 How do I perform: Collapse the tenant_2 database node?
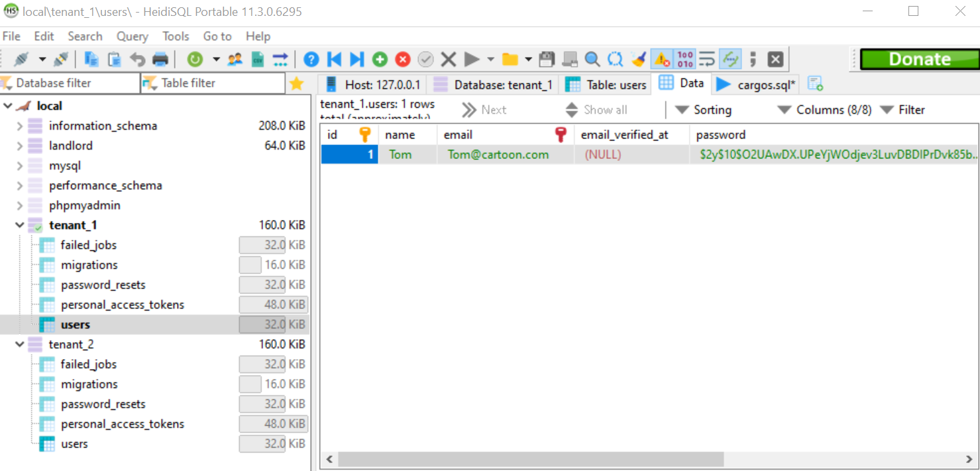(x=19, y=344)
